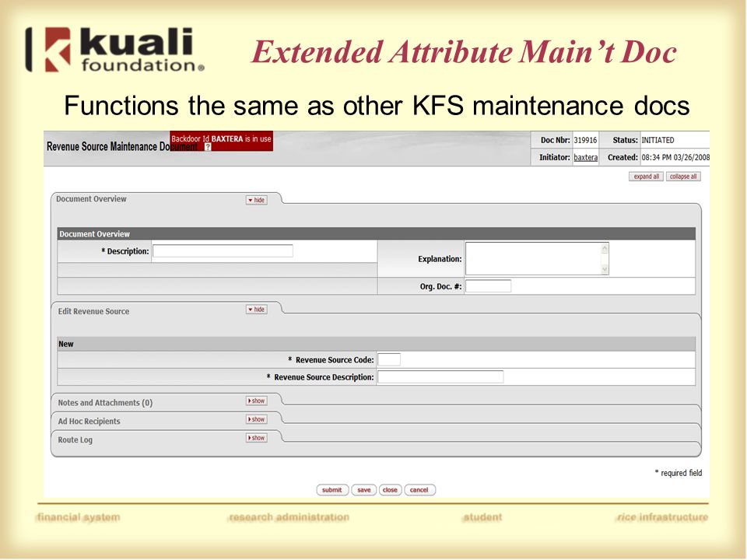Click the Explanation scrollbar down arrow
This screenshot has width=747, height=560.
605,270
